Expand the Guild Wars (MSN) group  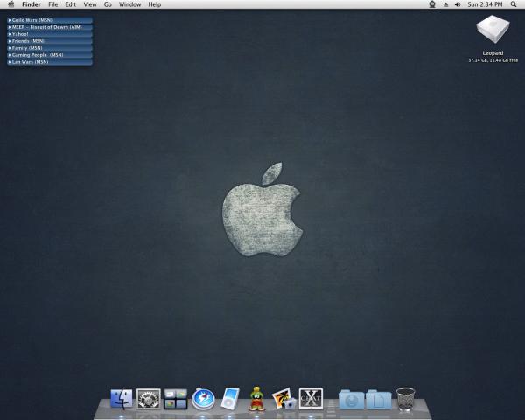(50, 20)
